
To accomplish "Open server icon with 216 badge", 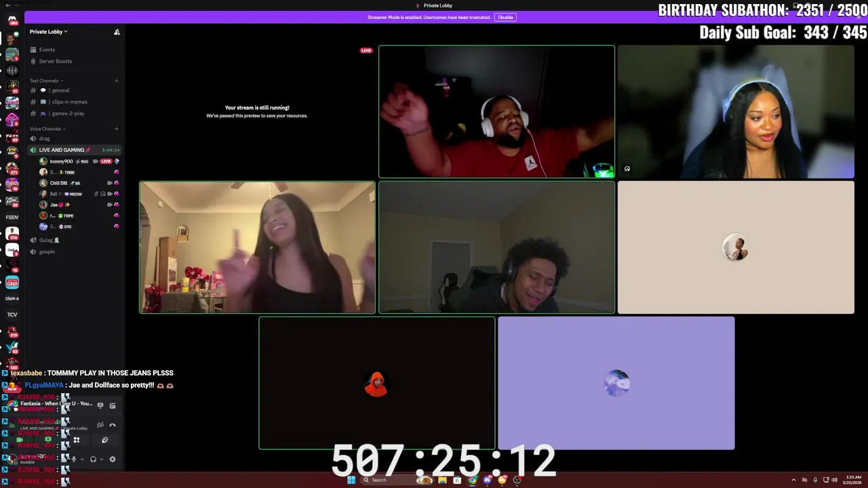I will pyautogui.click(x=12, y=234).
